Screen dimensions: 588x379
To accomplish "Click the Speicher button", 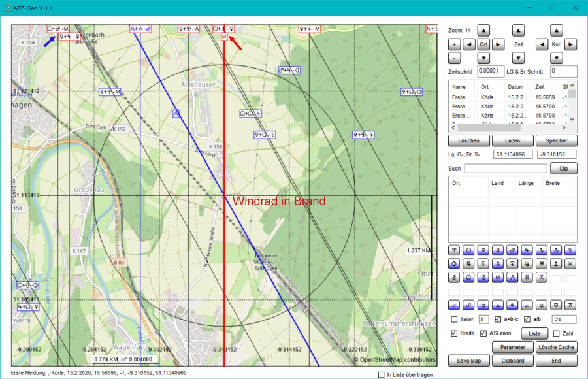I will (557, 140).
